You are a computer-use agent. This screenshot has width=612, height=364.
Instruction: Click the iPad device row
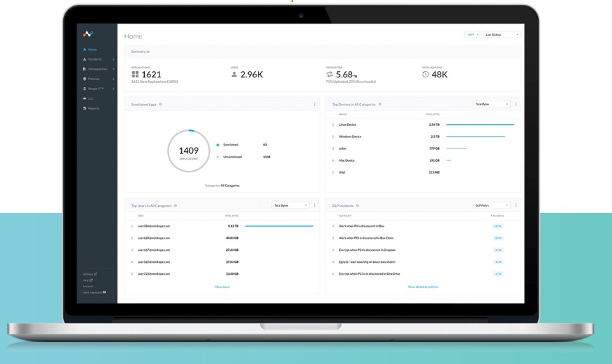[423, 172]
